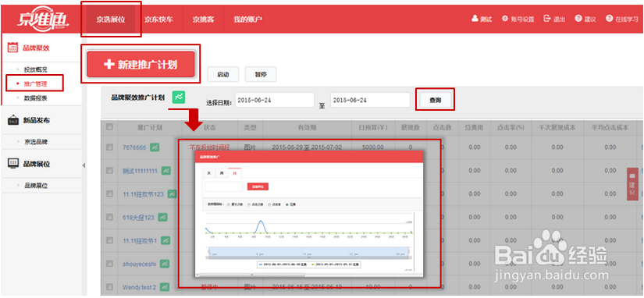The image size is (644, 298).
Task: Tick checkbox for plan 11.11狂欢节1
Action: (x=109, y=240)
